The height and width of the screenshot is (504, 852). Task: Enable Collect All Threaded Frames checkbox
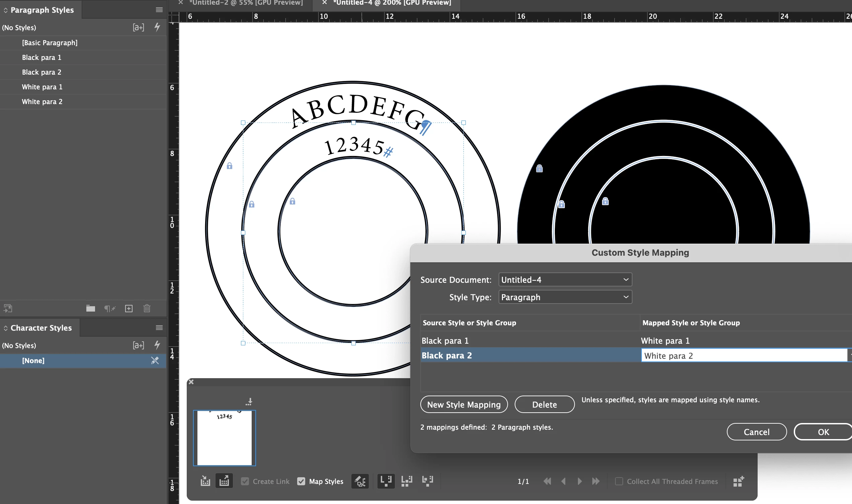coord(619,481)
